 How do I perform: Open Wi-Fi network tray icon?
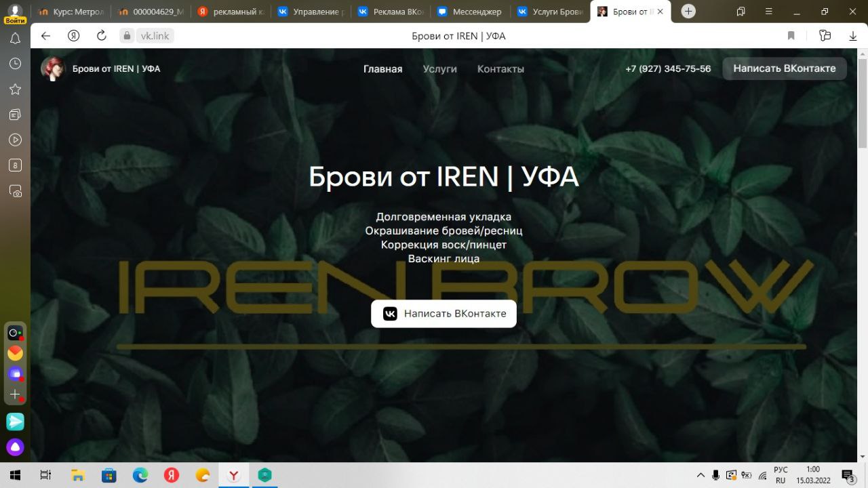[762, 476]
